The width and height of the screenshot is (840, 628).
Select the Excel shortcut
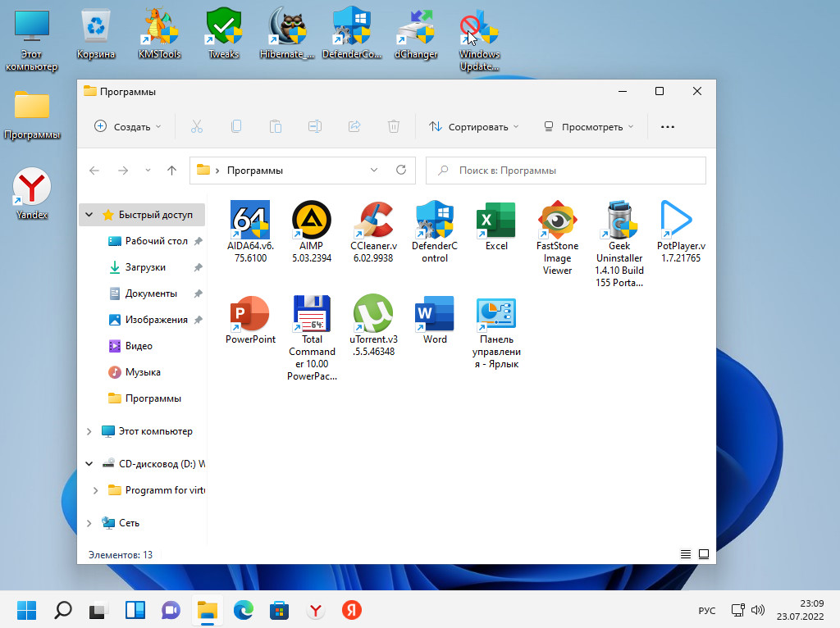point(496,226)
